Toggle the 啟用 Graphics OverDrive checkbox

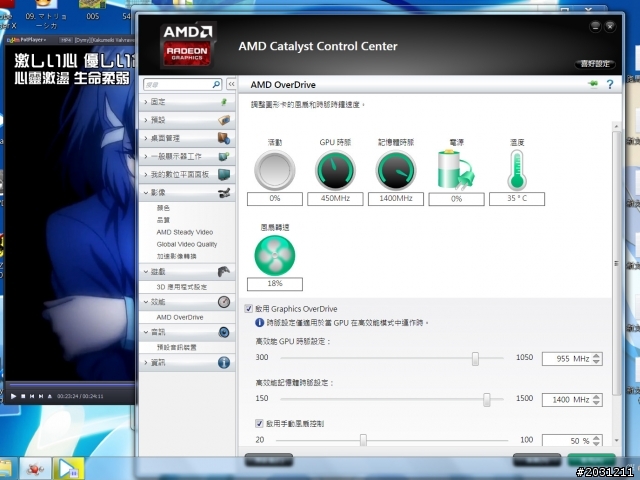(249, 309)
